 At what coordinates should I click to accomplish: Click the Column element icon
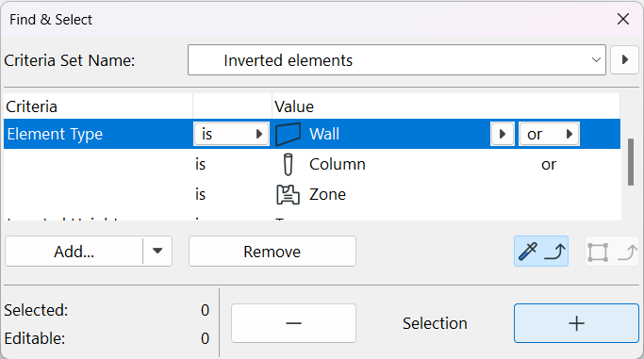point(289,165)
